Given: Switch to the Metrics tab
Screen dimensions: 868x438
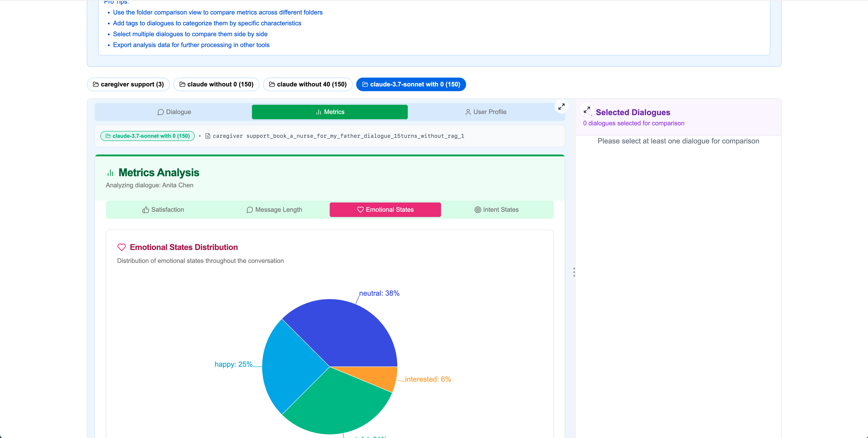Looking at the screenshot, I should [x=330, y=112].
